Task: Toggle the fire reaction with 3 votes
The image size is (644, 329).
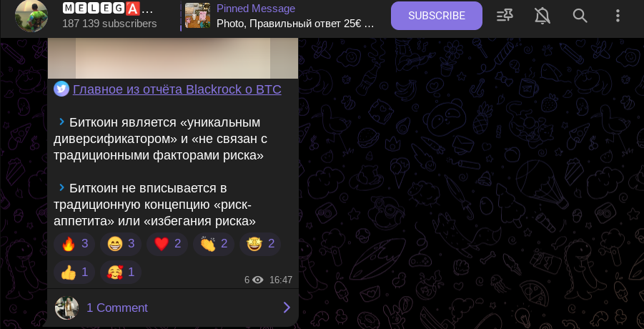Action: point(74,244)
